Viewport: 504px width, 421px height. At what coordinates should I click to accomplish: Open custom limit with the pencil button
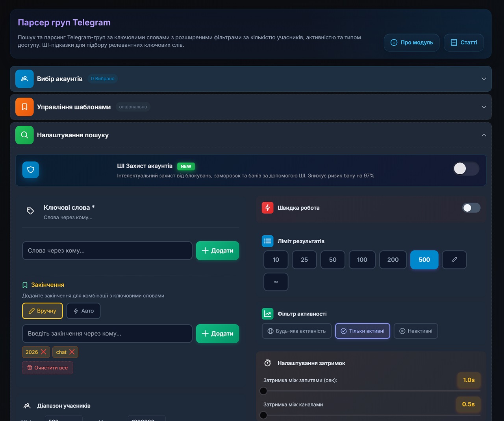pyautogui.click(x=454, y=260)
